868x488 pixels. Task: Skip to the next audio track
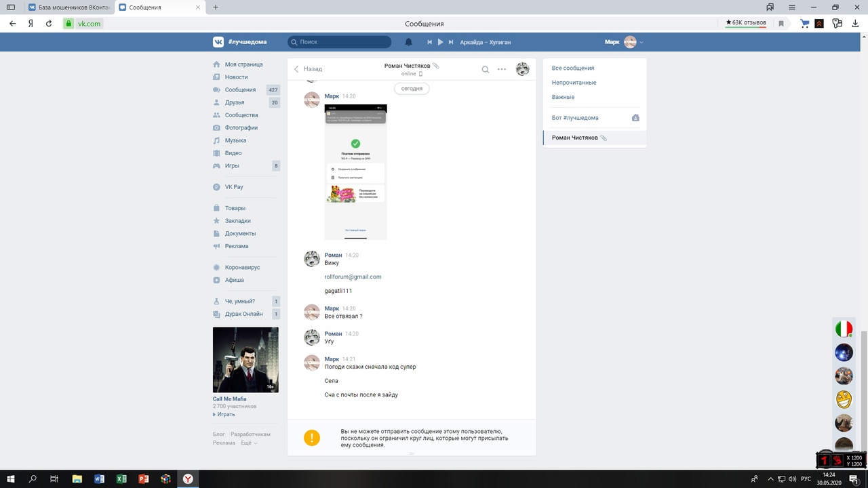450,42
